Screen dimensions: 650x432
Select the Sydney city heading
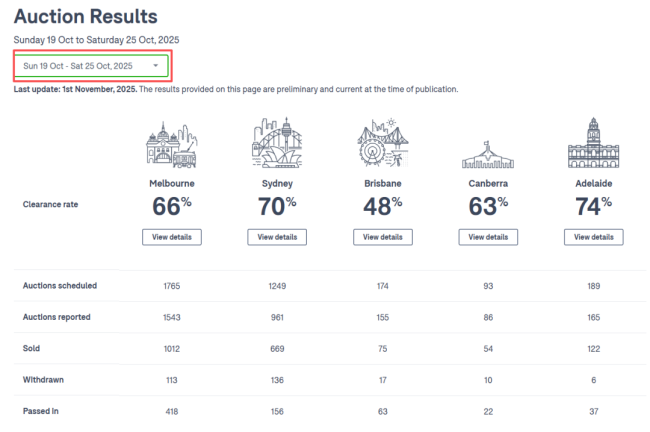pos(277,185)
